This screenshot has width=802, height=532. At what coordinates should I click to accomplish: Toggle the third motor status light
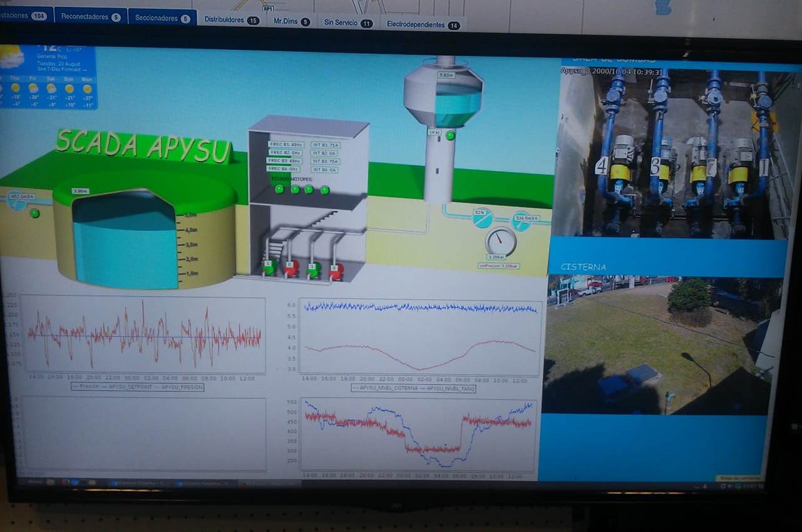[309, 189]
